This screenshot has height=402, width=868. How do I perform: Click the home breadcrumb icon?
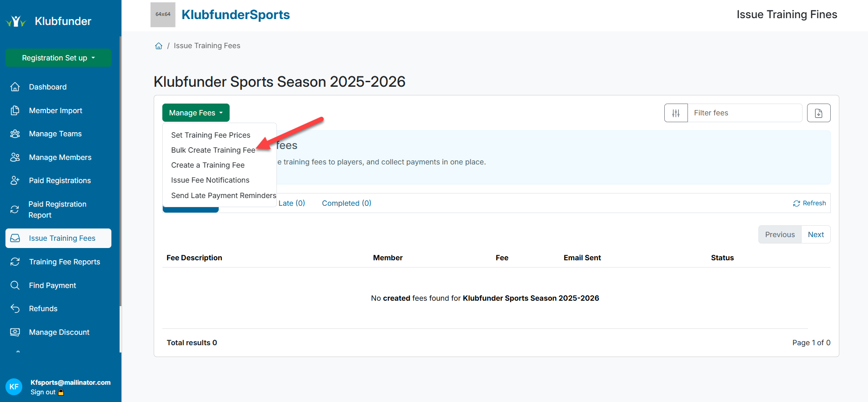(159, 46)
